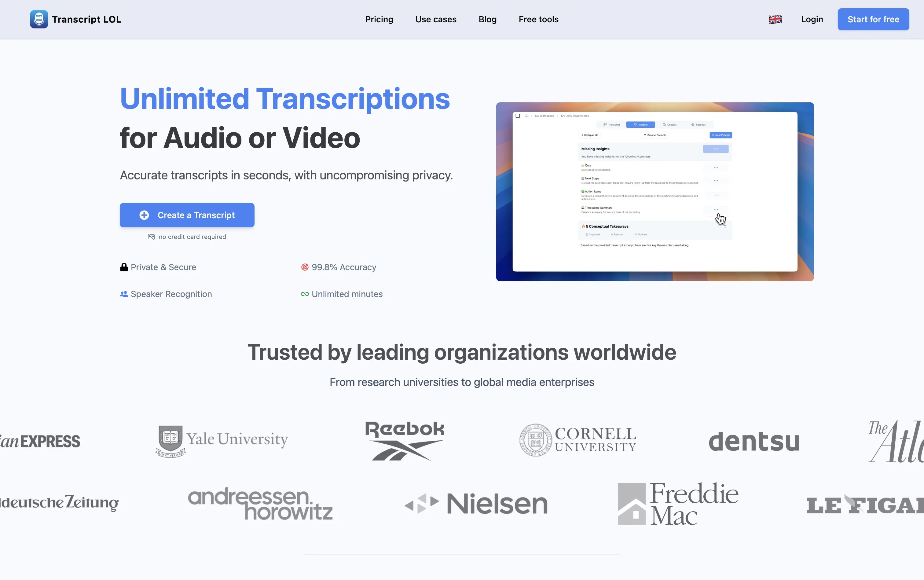924x580 pixels.
Task: Click the infinity icon by Unlimited minutes
Action: tap(305, 294)
